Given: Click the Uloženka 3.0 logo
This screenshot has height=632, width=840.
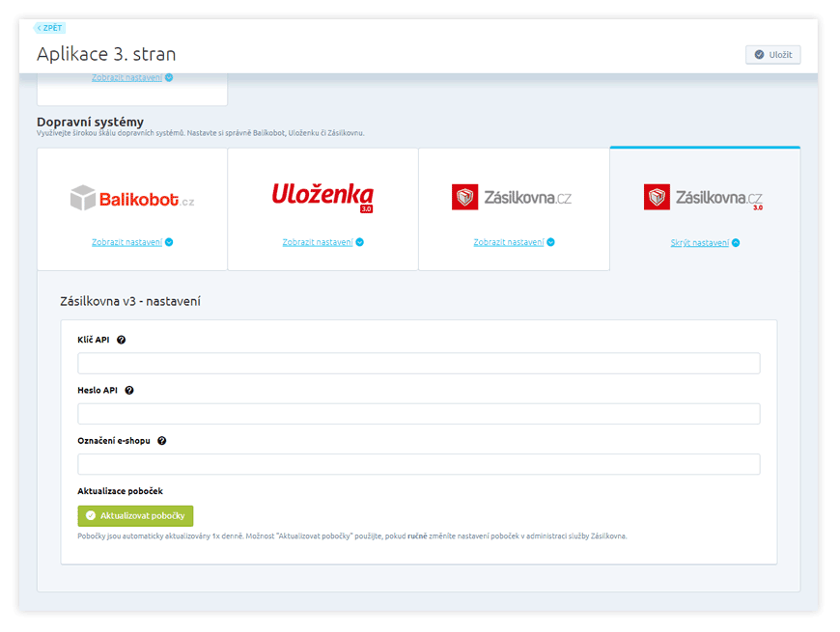Looking at the screenshot, I should click(323, 197).
